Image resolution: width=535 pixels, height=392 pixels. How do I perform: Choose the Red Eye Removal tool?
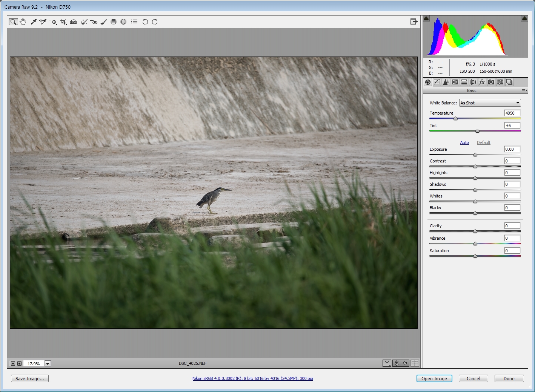[94, 22]
